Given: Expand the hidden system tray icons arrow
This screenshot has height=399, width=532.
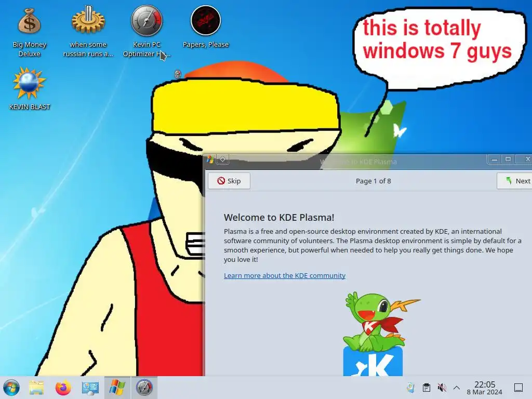Looking at the screenshot, I should click(457, 388).
